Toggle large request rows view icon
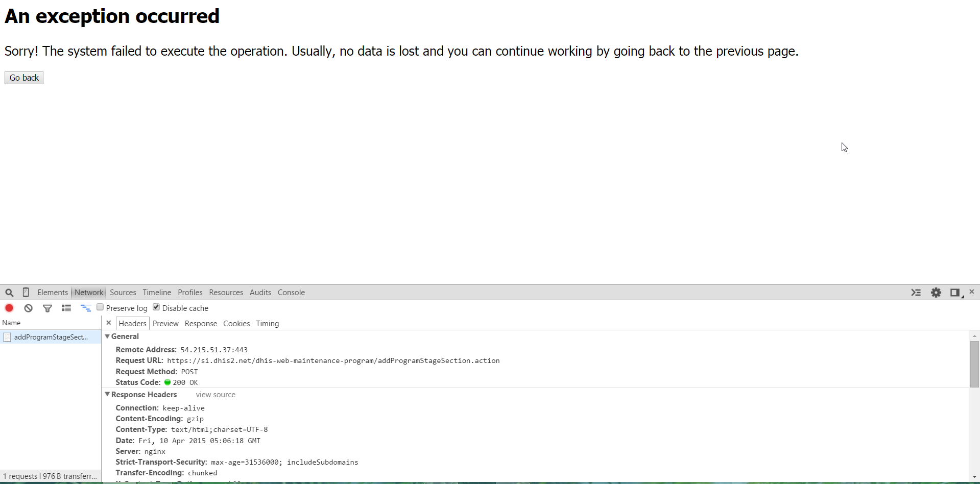The image size is (980, 484). pos(66,308)
